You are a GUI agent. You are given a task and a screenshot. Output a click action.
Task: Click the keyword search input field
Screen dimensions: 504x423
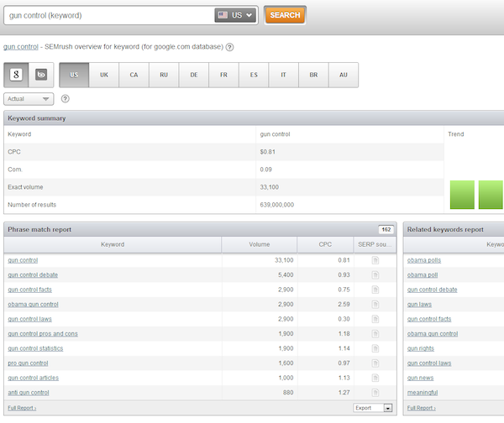point(108,15)
